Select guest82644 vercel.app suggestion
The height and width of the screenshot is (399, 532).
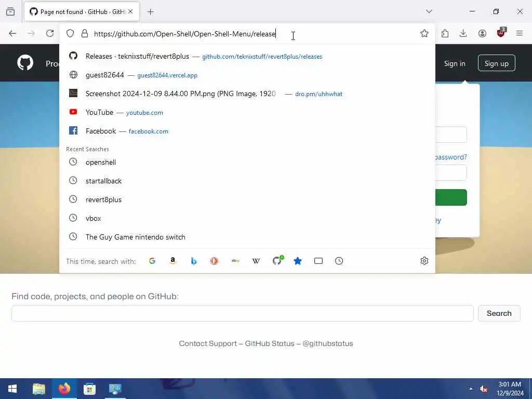[x=247, y=75]
